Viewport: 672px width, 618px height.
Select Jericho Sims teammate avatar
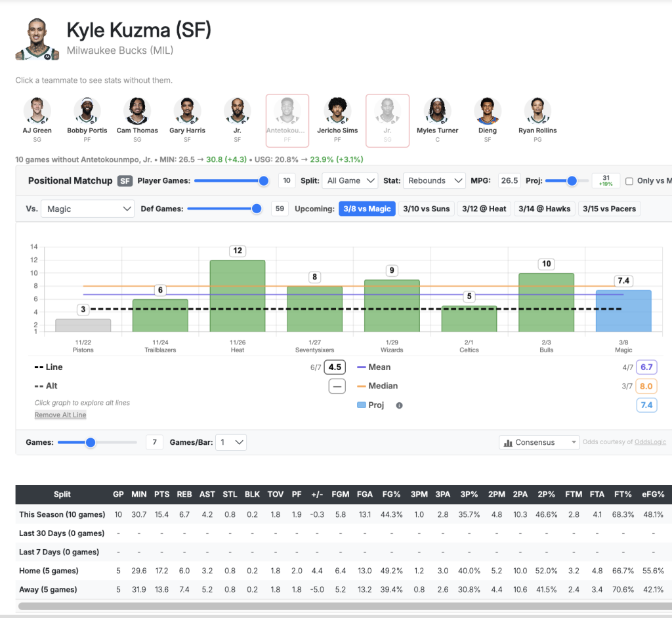pyautogui.click(x=337, y=111)
